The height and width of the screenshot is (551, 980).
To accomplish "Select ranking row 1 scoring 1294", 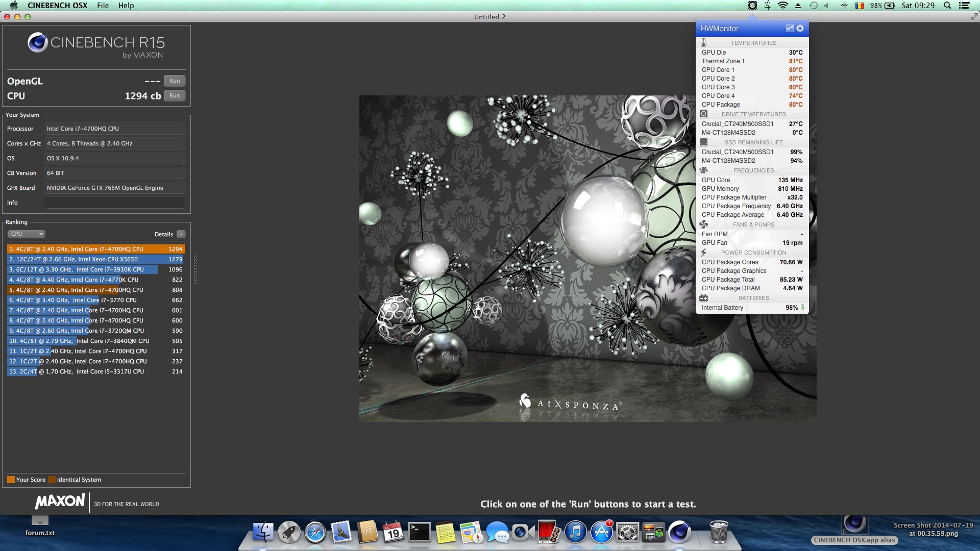I will [96, 249].
